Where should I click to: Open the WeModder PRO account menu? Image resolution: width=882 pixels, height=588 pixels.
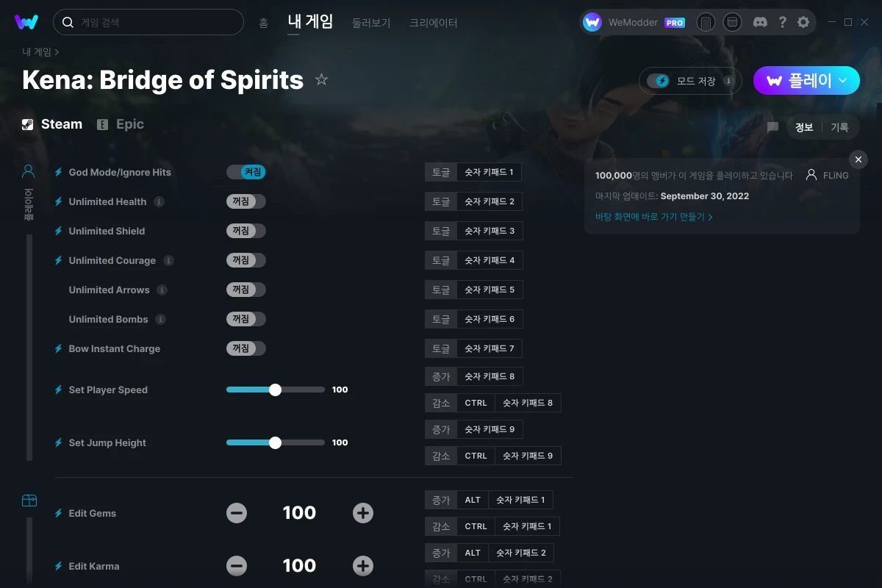point(634,22)
